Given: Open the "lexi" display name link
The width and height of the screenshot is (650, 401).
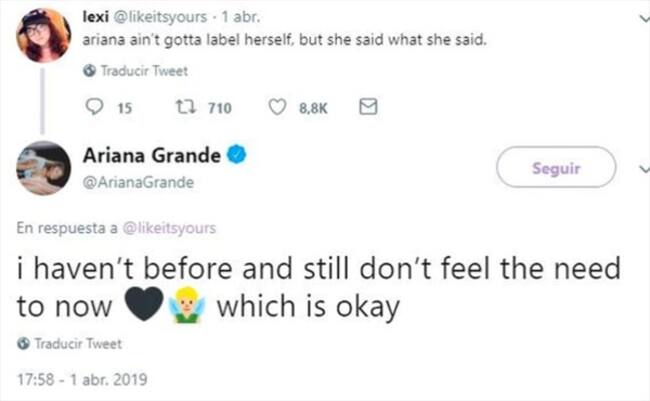Looking at the screenshot, I should point(96,17).
